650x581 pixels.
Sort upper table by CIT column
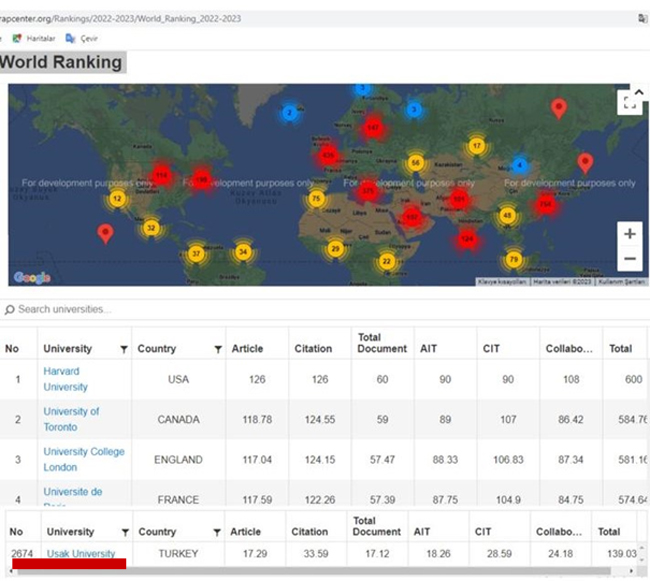click(x=491, y=349)
